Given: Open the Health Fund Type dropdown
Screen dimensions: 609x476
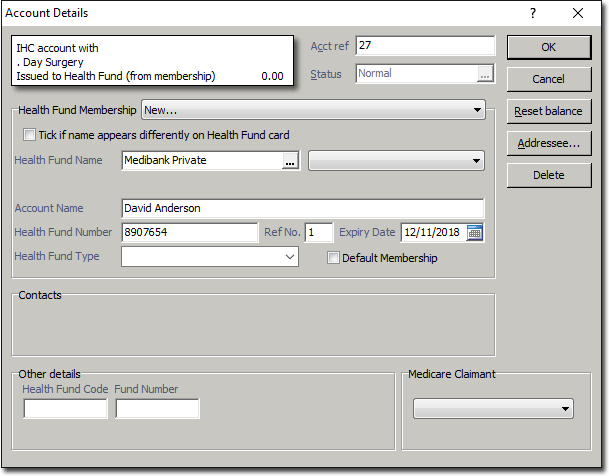Looking at the screenshot, I should 290,257.
